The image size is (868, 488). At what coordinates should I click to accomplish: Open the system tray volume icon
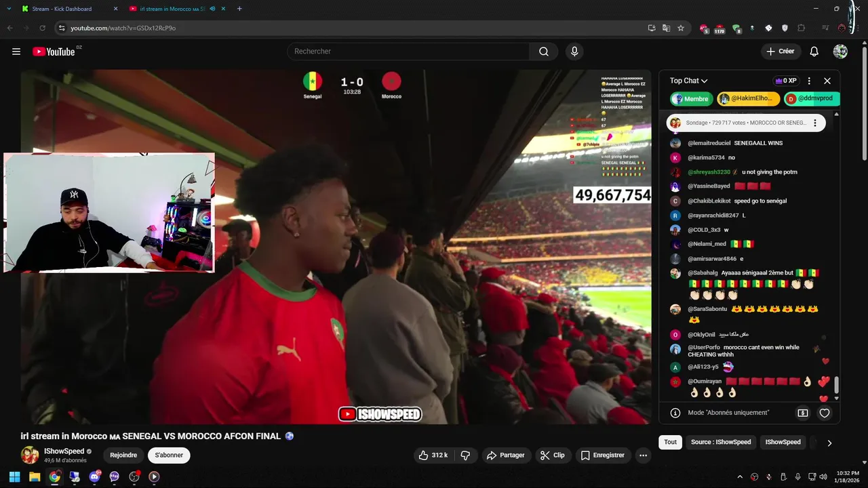click(823, 476)
